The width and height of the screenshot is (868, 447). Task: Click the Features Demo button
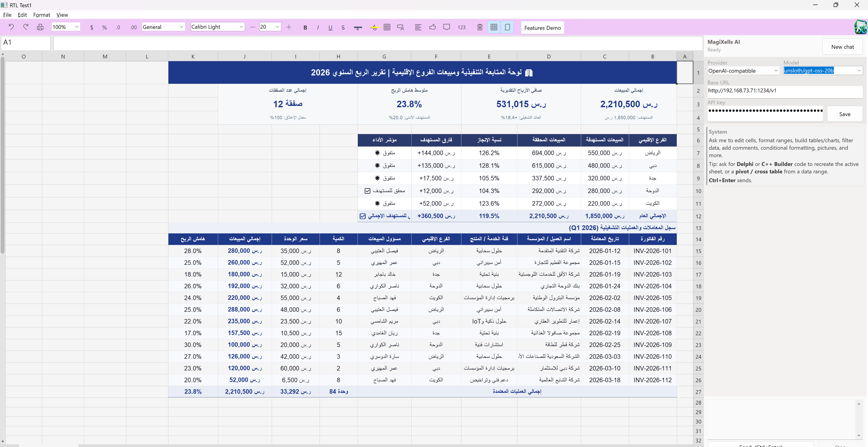(542, 28)
